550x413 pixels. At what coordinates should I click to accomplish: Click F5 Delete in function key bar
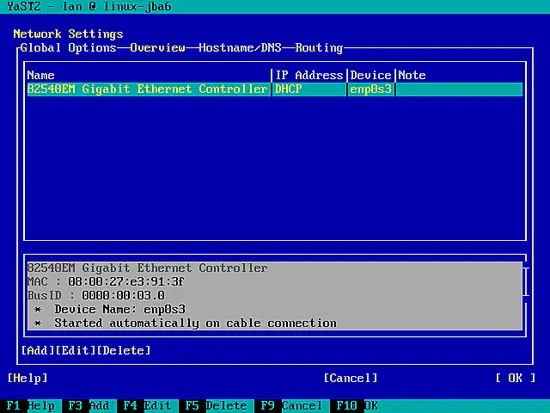tap(216, 406)
